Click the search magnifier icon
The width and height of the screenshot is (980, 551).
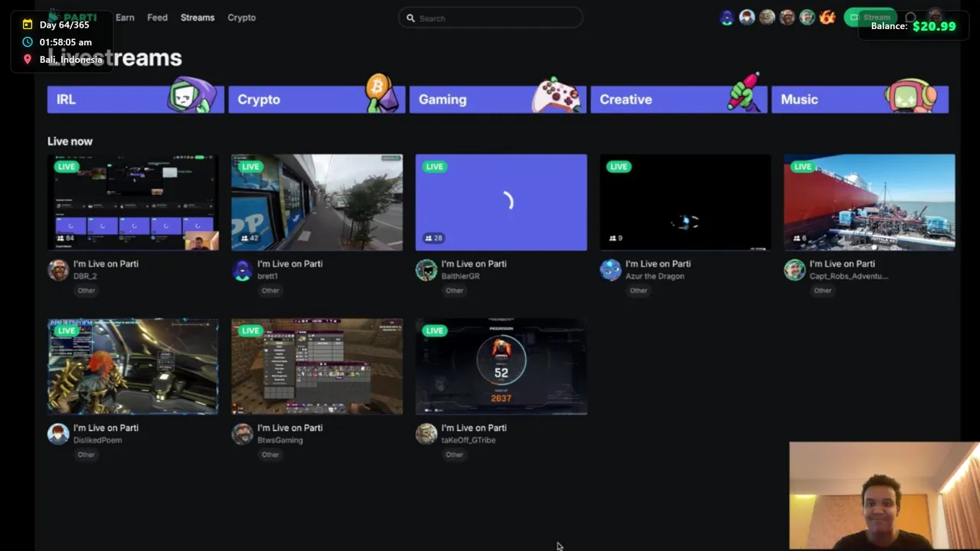pos(410,18)
